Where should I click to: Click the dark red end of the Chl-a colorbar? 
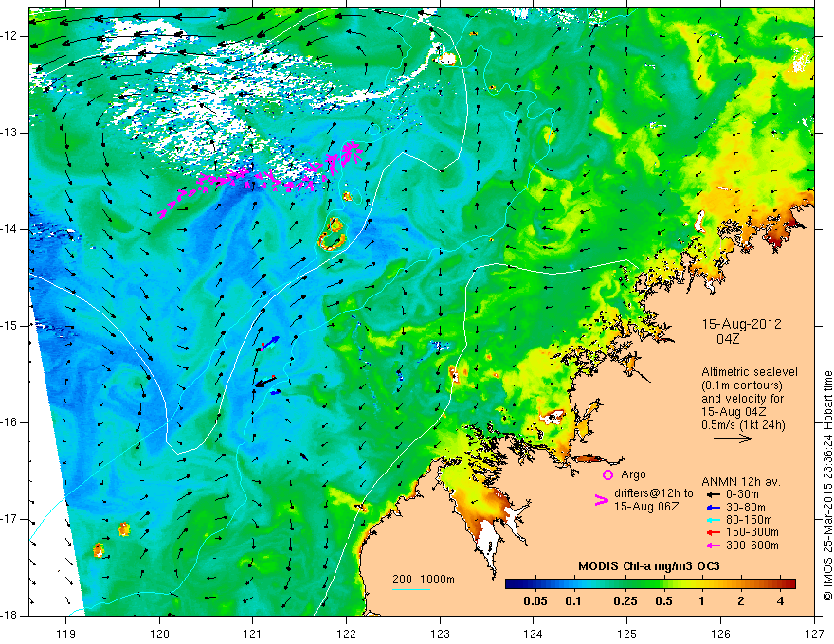tap(789, 584)
